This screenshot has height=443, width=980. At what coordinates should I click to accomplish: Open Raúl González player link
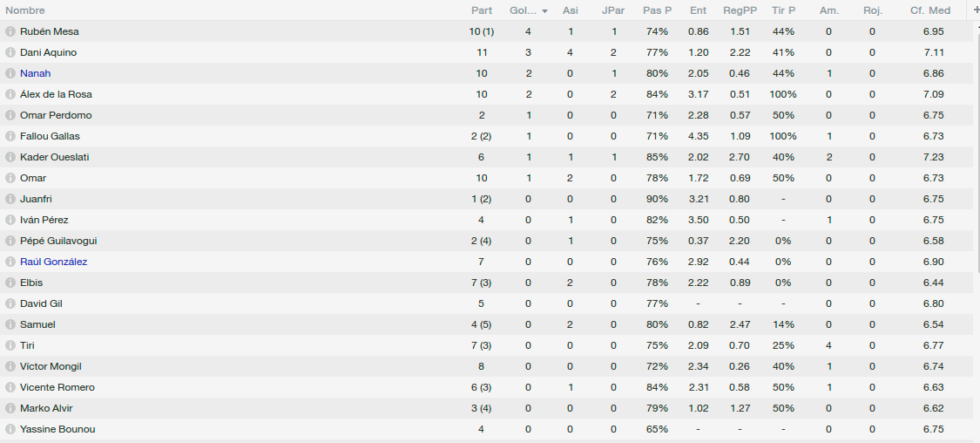click(x=54, y=262)
